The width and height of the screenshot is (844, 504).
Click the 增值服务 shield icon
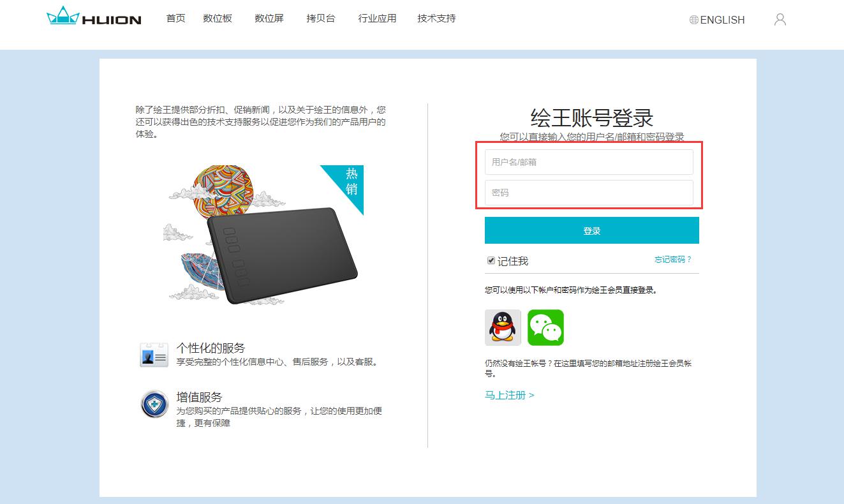tap(154, 404)
